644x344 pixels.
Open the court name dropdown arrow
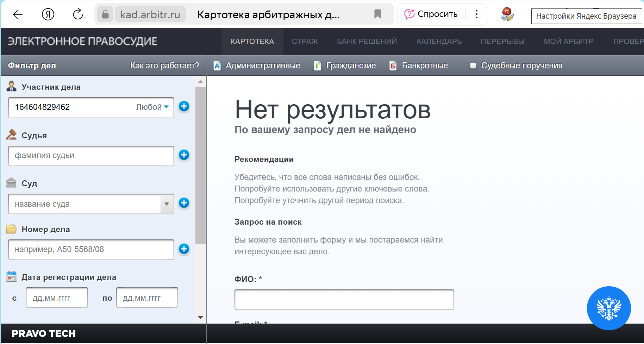pyautogui.click(x=167, y=204)
